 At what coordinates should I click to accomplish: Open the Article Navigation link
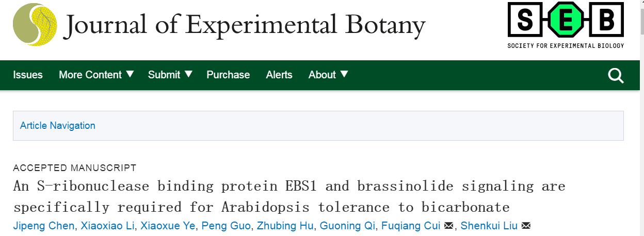point(58,126)
